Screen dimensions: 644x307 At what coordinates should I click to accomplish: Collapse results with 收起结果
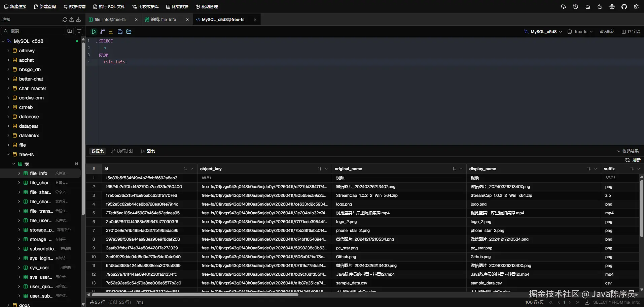[x=628, y=151]
